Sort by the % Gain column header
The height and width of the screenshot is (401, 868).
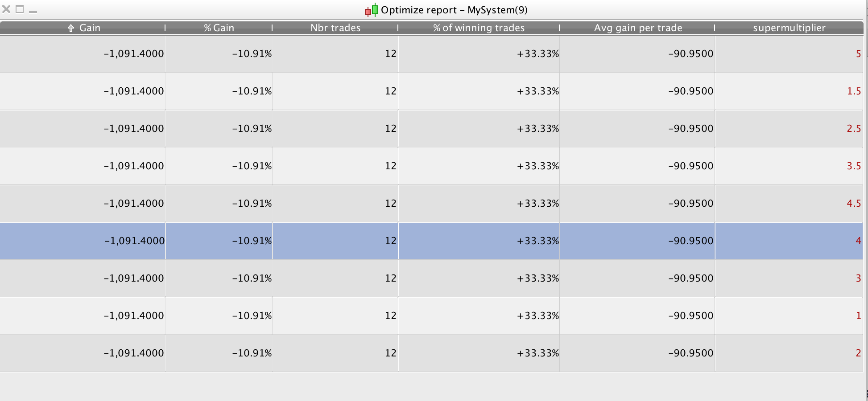219,28
